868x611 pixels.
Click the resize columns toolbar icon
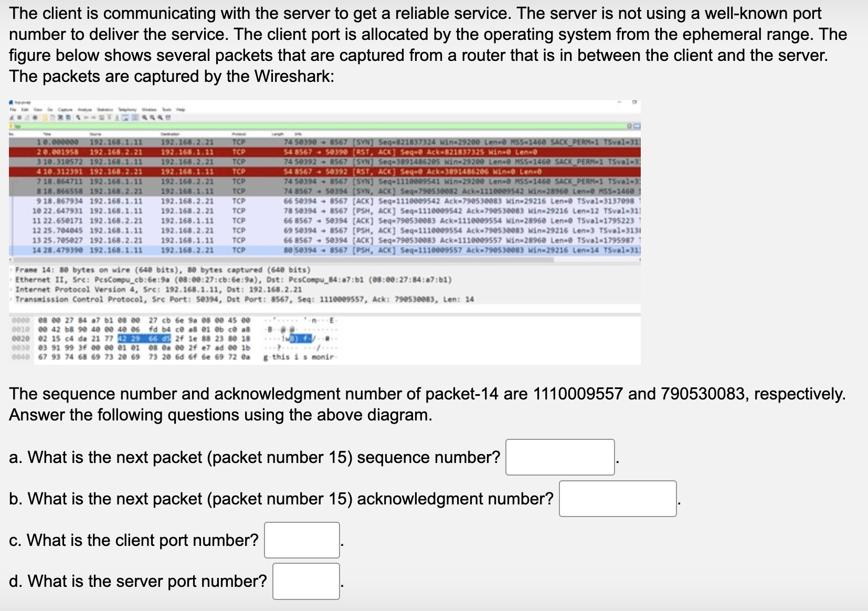(168, 118)
